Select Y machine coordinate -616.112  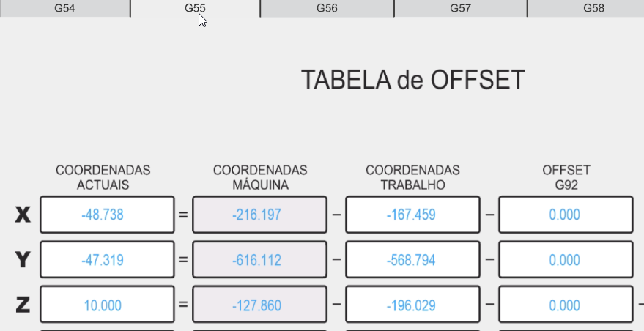click(259, 259)
